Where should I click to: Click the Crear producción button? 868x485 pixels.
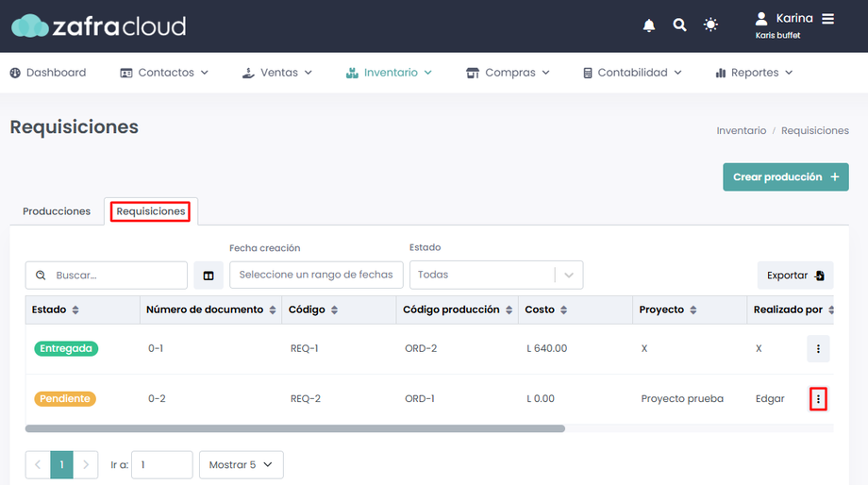point(786,177)
